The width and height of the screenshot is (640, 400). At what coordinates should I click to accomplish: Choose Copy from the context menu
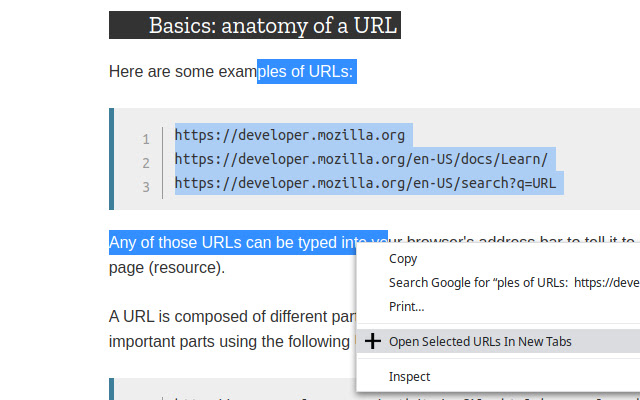click(403, 259)
